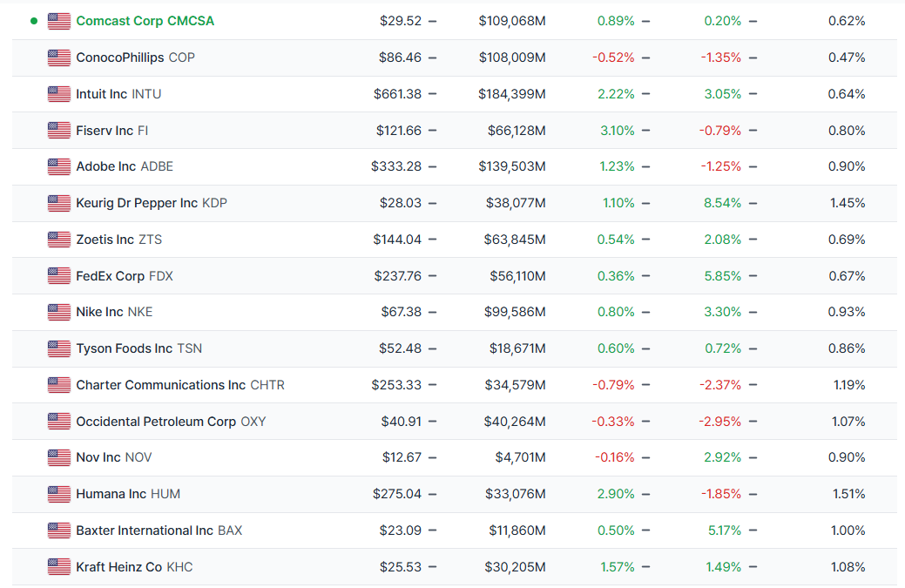Select the Adobe Inc ADBE link
The image size is (905, 588).
click(x=125, y=166)
